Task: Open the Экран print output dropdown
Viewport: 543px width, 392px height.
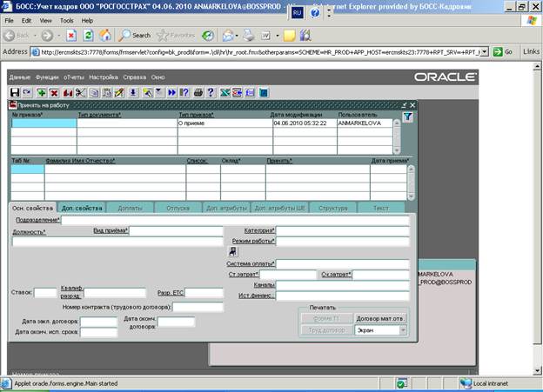Action: [403, 330]
